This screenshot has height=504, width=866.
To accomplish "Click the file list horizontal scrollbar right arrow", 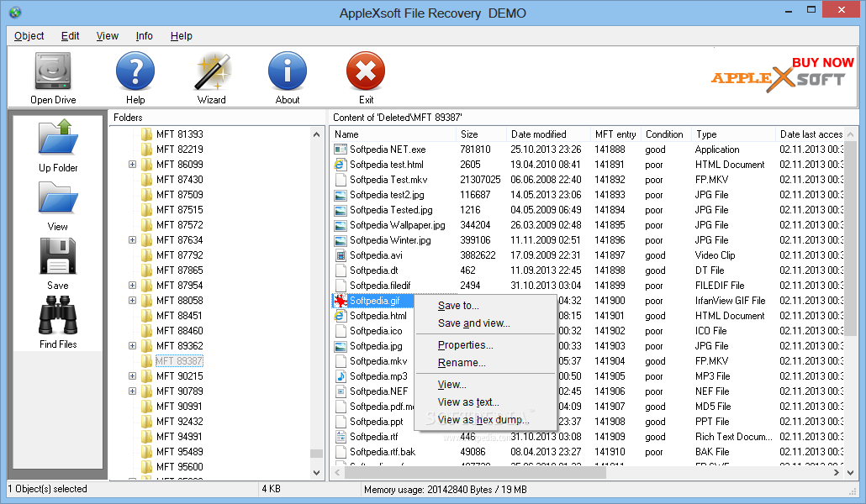I will (x=837, y=473).
